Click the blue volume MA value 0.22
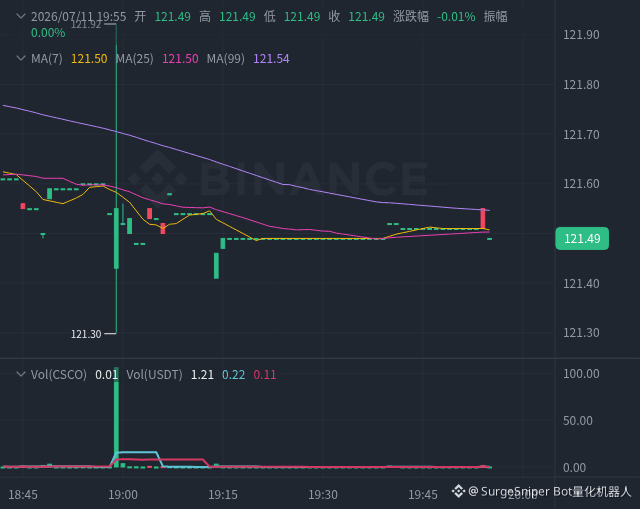640x509 pixels. [x=233, y=375]
